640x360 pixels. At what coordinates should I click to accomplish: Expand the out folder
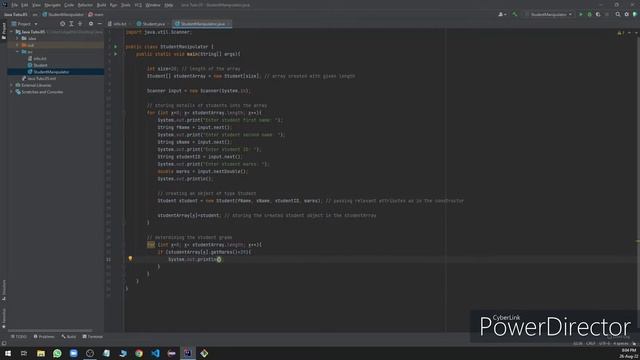point(17,45)
